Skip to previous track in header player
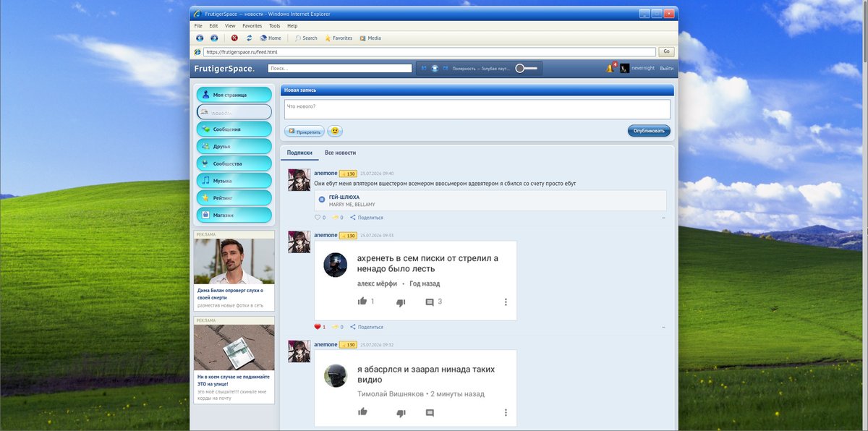Screen dimensions: 868x431 pyautogui.click(x=424, y=68)
